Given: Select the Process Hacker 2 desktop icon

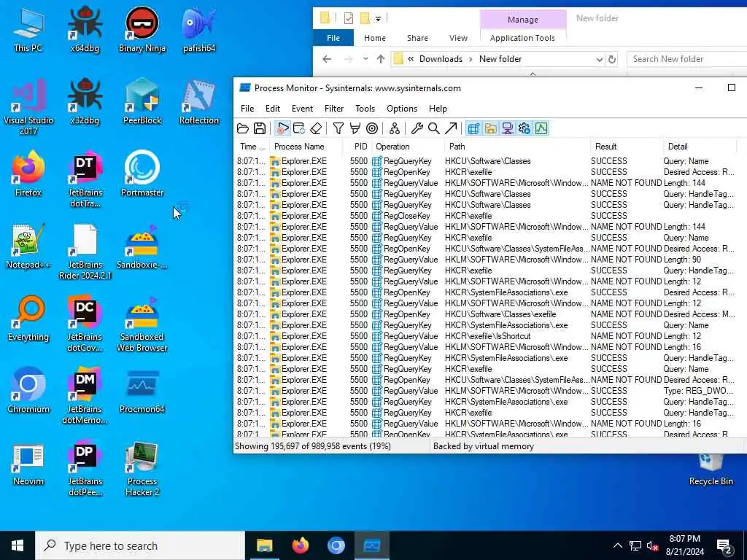Looking at the screenshot, I should tap(142, 469).
